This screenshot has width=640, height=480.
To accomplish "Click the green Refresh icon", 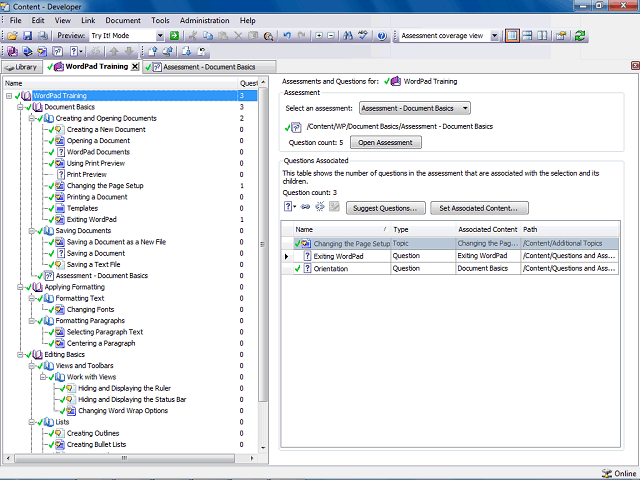I will pyautogui.click(x=580, y=36).
